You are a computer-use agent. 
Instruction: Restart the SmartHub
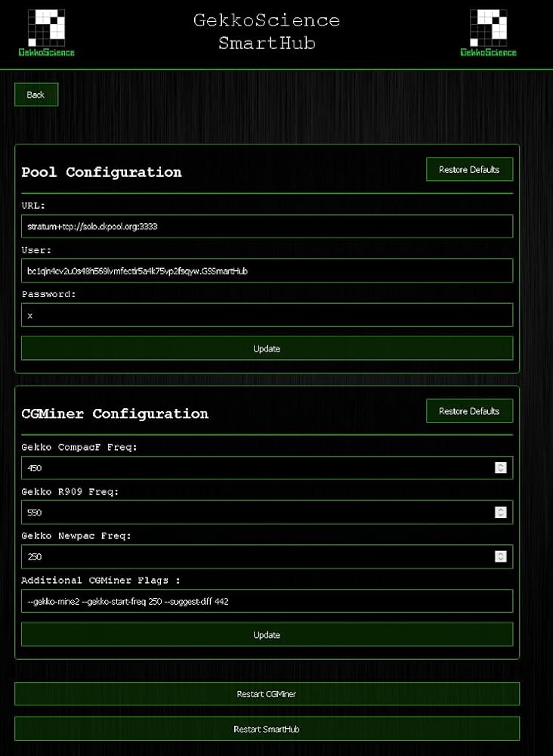(267, 729)
